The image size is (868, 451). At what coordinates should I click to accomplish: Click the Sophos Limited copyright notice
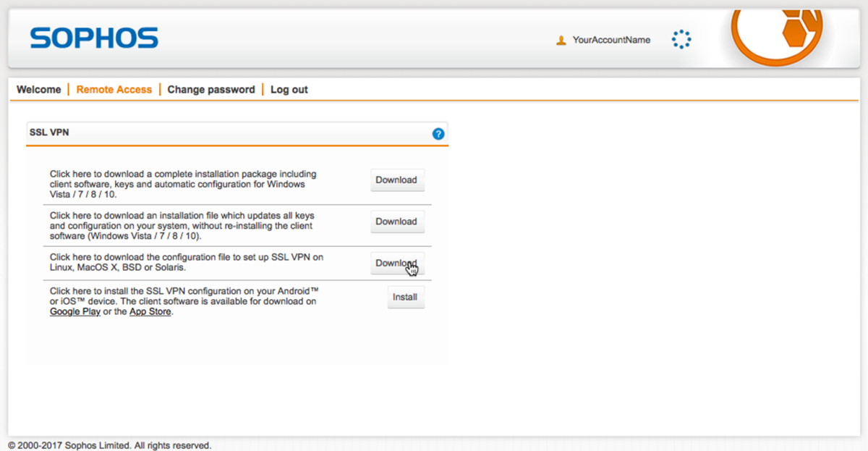110,445
